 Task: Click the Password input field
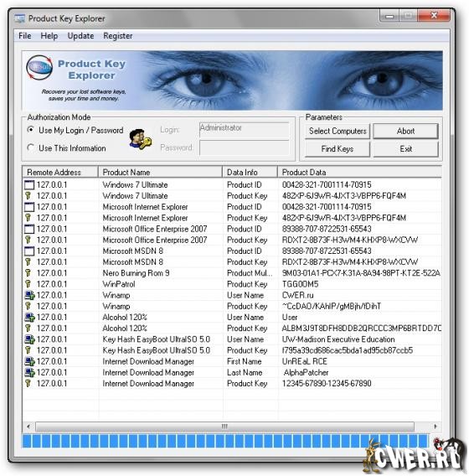[245, 147]
